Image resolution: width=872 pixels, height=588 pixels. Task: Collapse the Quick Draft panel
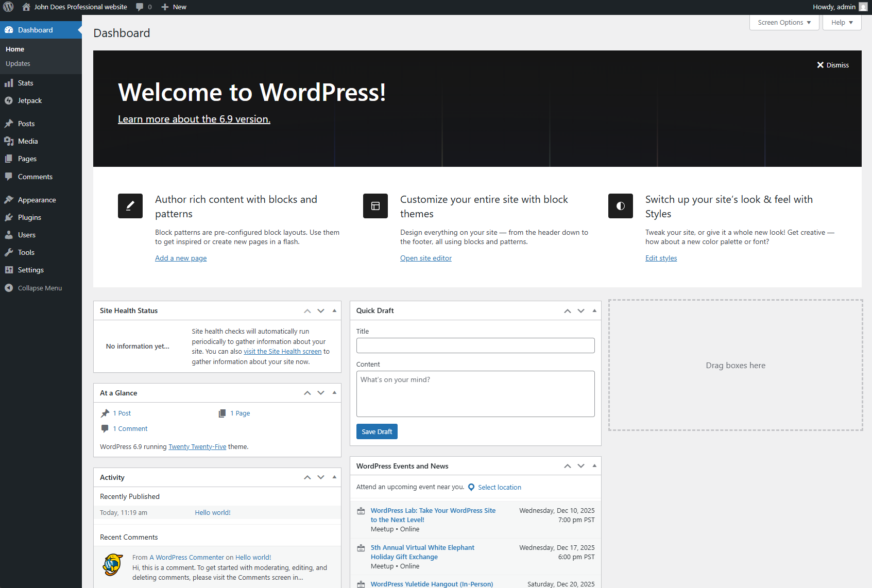(x=594, y=310)
